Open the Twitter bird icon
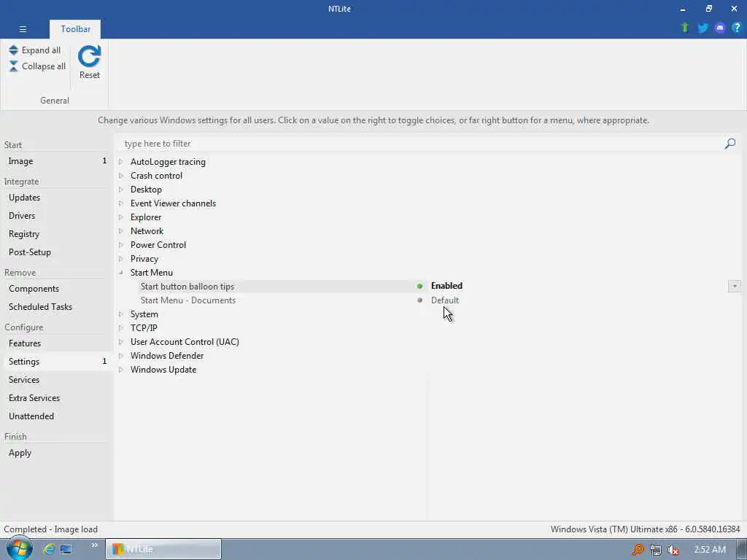 703,28
